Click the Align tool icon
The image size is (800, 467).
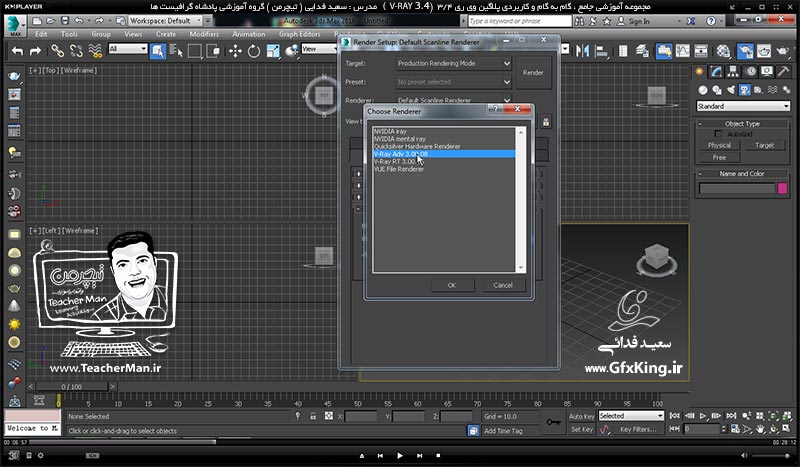[x=602, y=51]
